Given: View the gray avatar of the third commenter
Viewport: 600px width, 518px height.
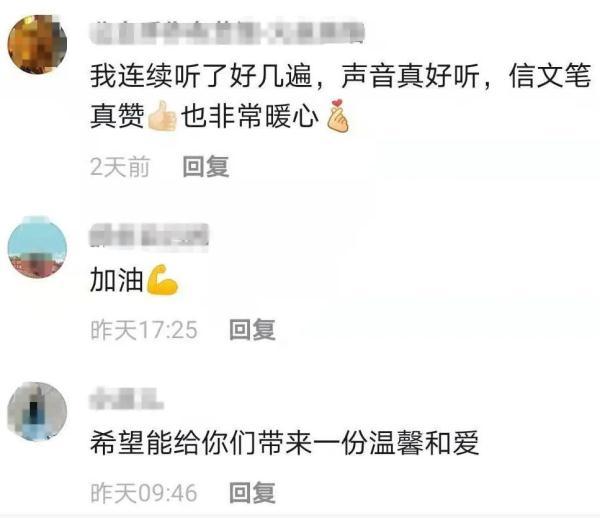Looking at the screenshot, I should click(37, 411).
